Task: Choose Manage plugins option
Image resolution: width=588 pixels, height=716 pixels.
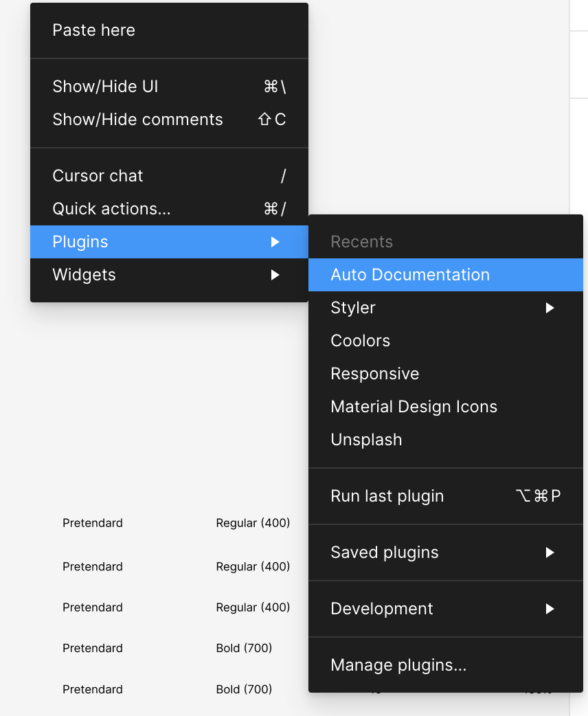Action: [x=398, y=665]
